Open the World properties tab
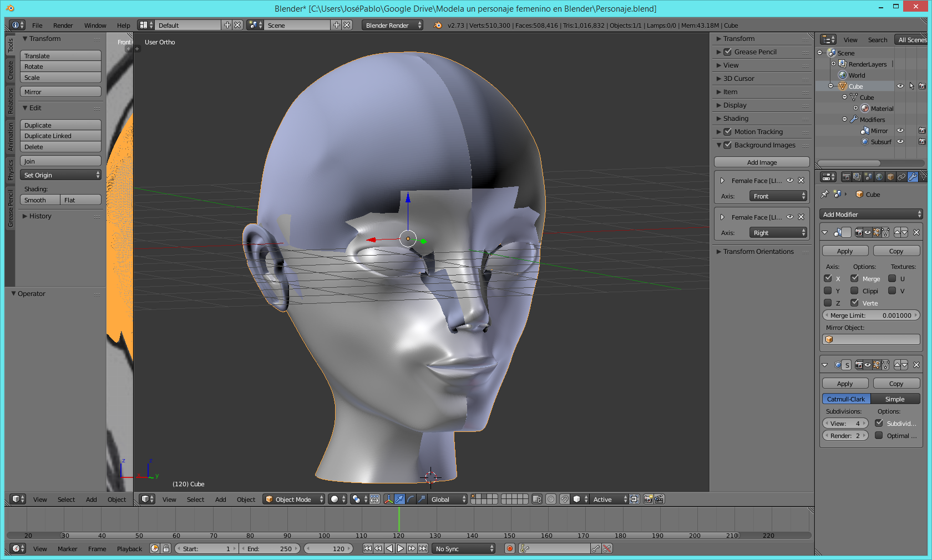Image resolution: width=932 pixels, height=560 pixels. pyautogui.click(x=879, y=177)
